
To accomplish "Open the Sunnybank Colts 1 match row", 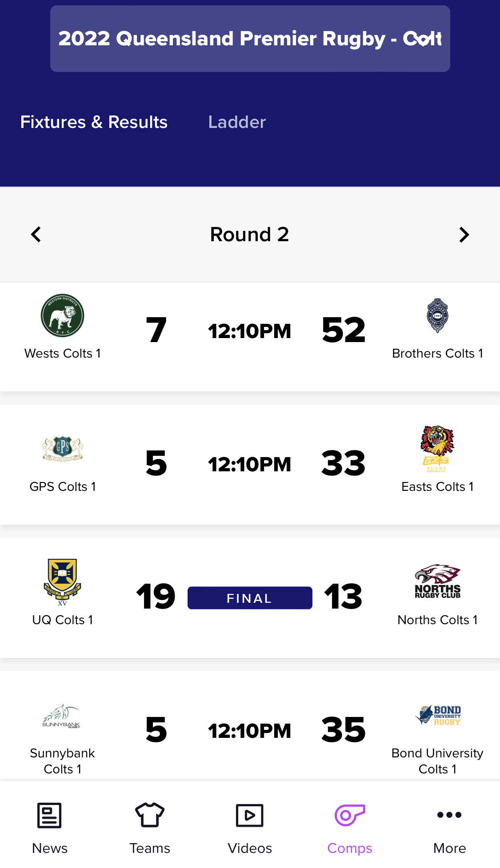I will [x=250, y=731].
